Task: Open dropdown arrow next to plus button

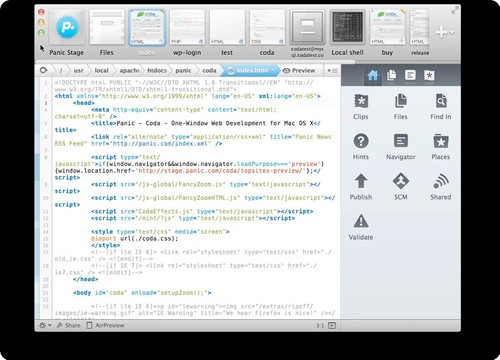Action: point(452,33)
